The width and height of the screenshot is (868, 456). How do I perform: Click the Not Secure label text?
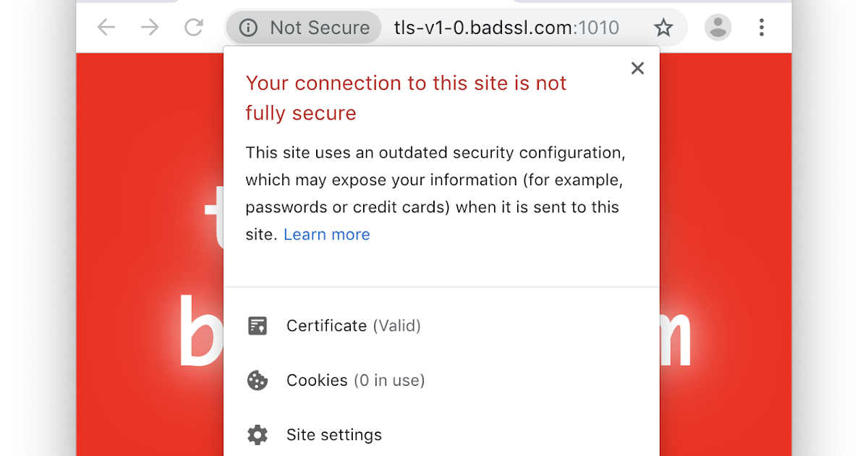point(319,28)
